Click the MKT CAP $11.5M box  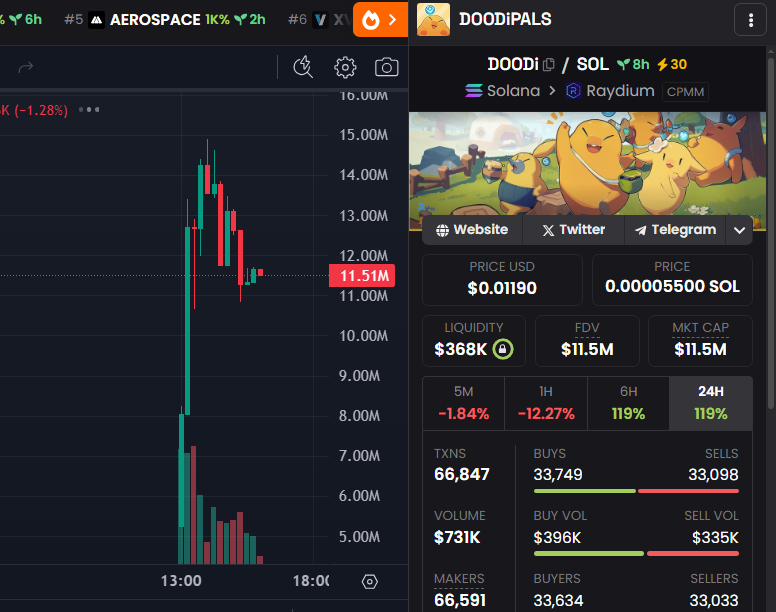(700, 341)
